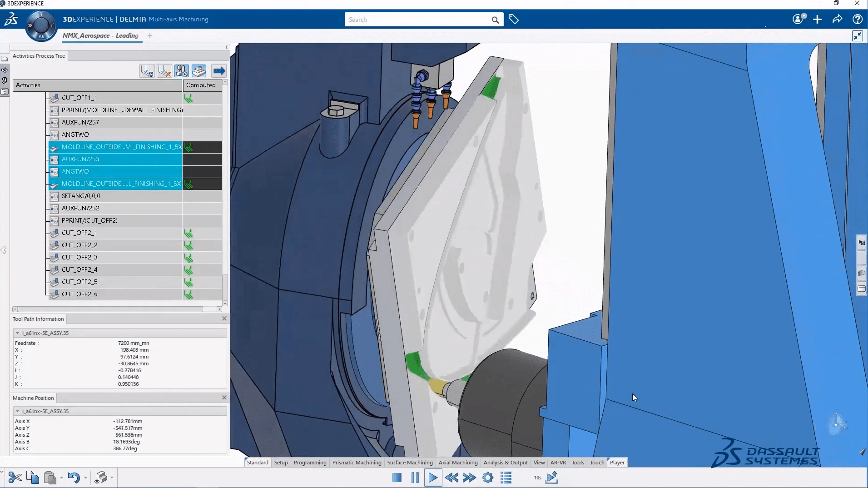Open the user profile icon
Screen dimensions: 868x488
tap(799, 19)
